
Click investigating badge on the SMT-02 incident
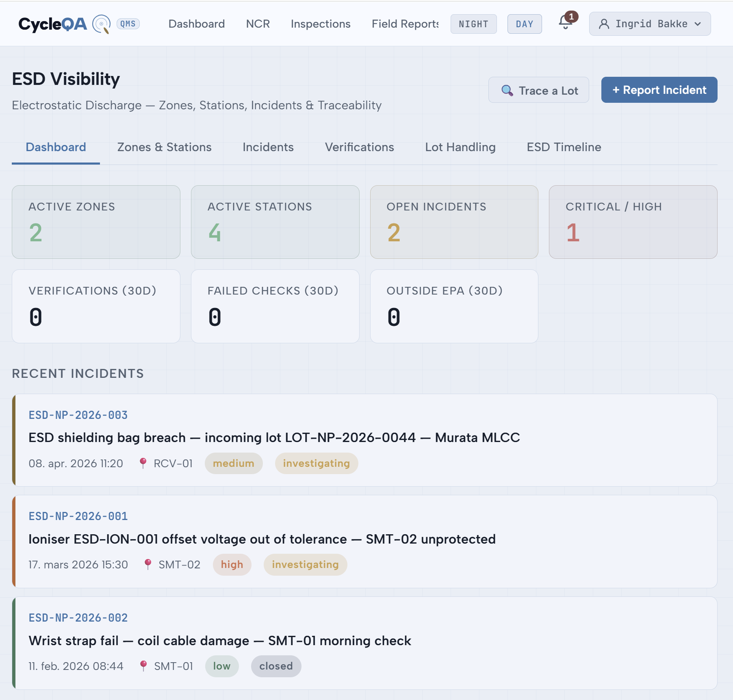305,564
